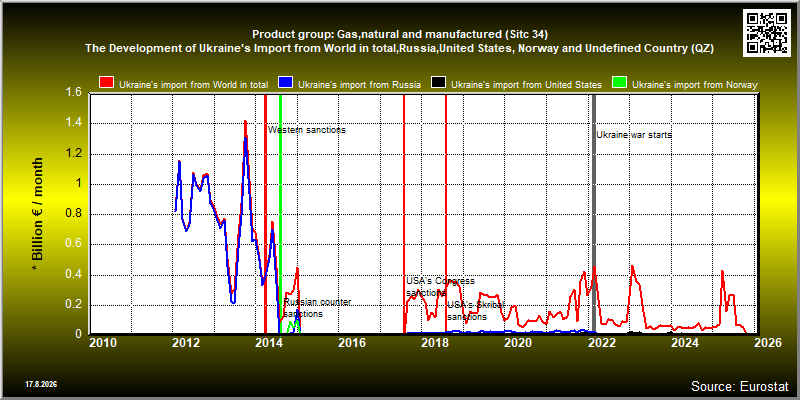The width and height of the screenshot is (800, 400).
Task: Click the black United States legend swatch
Action: (439, 83)
